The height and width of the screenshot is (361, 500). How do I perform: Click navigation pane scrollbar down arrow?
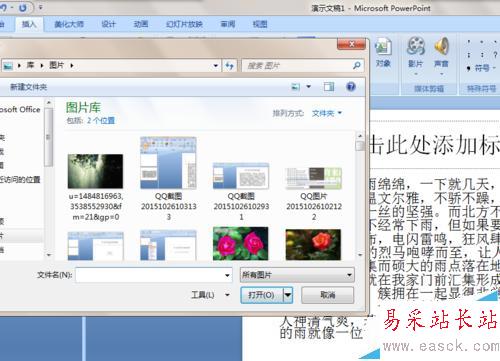pos(49,255)
